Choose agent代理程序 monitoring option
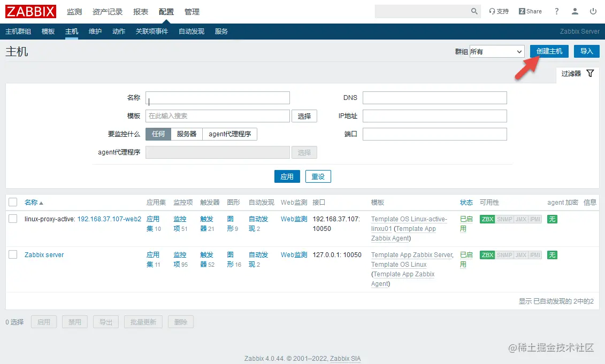 point(229,134)
